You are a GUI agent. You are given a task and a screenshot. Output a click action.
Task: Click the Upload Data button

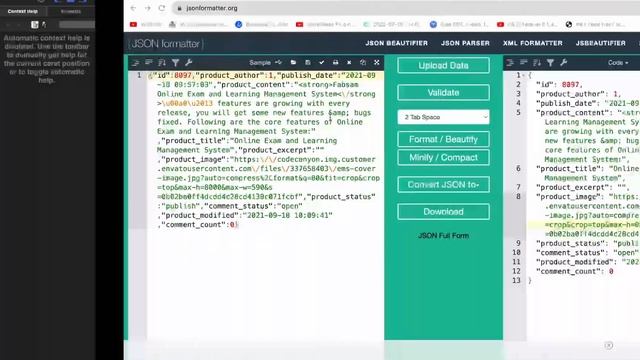pyautogui.click(x=443, y=65)
